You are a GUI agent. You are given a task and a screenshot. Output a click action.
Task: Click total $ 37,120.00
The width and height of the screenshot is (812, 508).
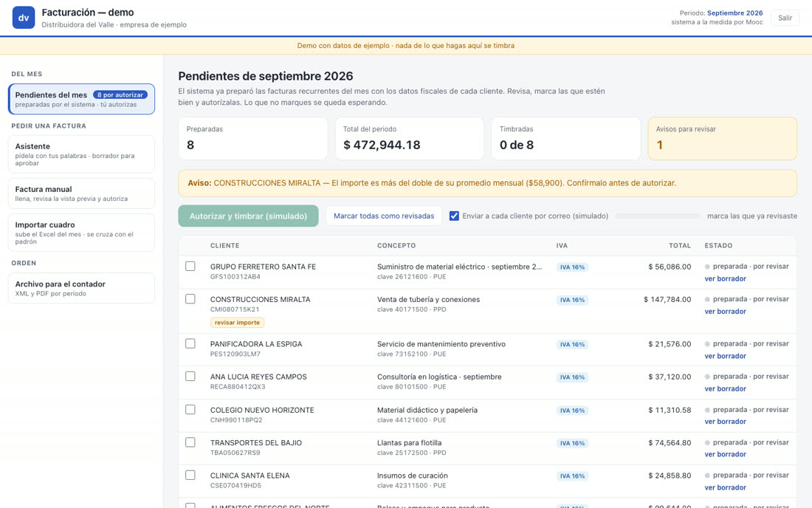click(x=669, y=377)
